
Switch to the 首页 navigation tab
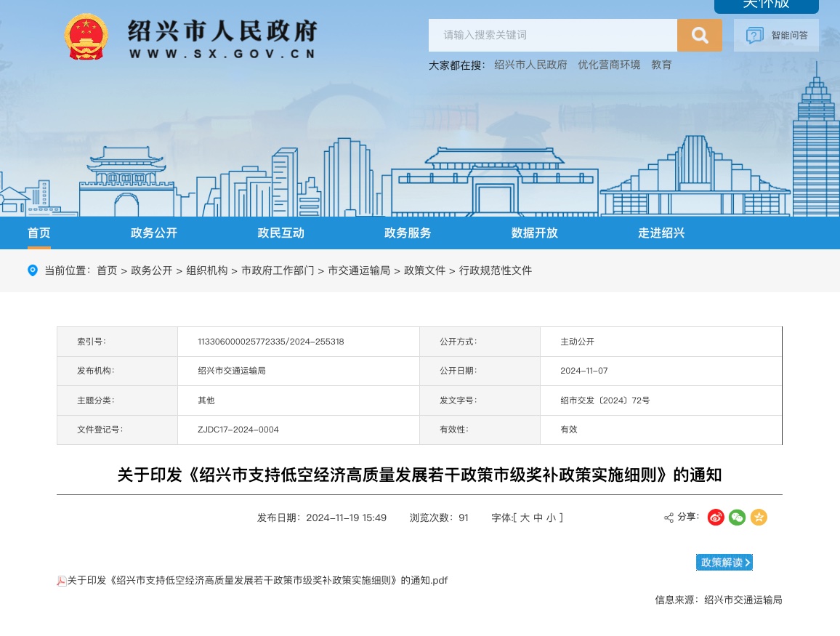click(x=39, y=233)
